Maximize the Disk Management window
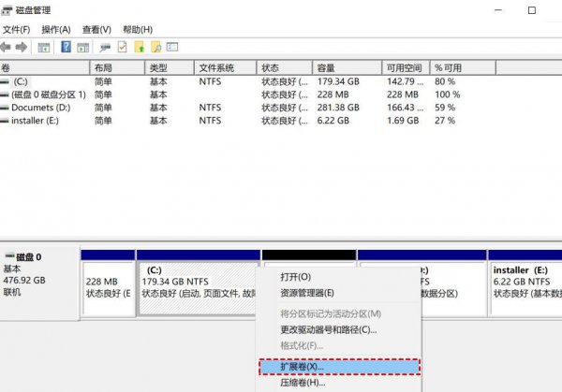The image size is (562, 392). [x=532, y=10]
